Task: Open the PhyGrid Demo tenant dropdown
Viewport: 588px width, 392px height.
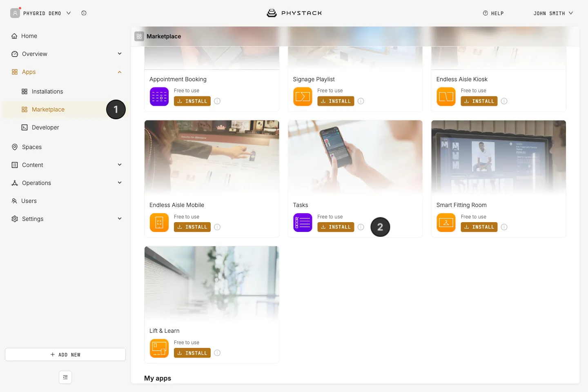Action: click(41, 13)
